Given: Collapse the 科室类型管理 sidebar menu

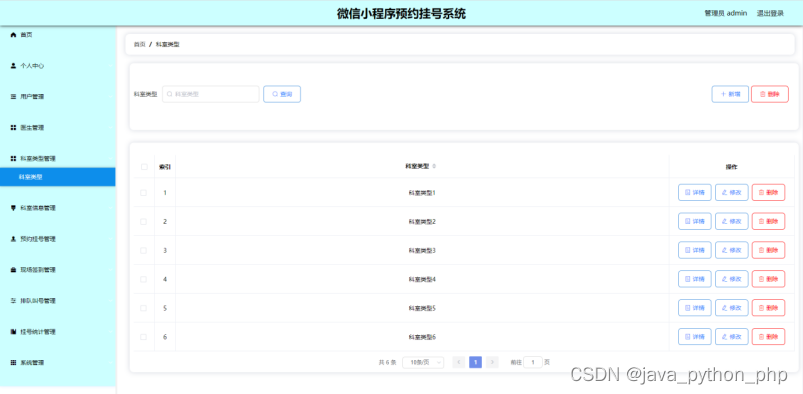Looking at the screenshot, I should pos(58,159).
